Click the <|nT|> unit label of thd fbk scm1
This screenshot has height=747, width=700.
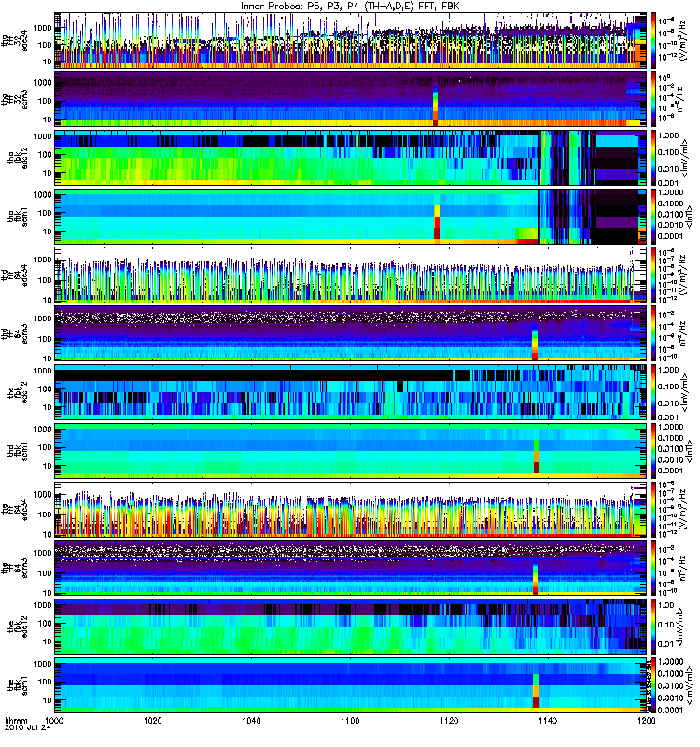(x=688, y=451)
